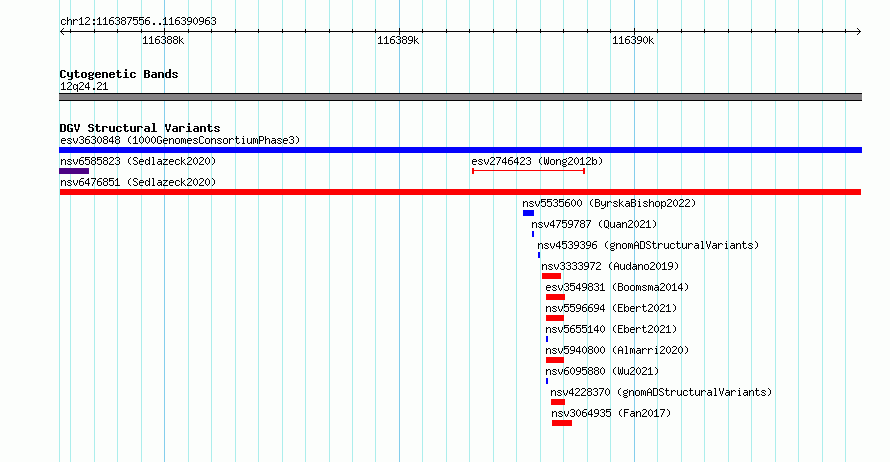The image size is (890, 462).
Task: Click the 116390k ruler tick label
Action: click(x=633, y=40)
